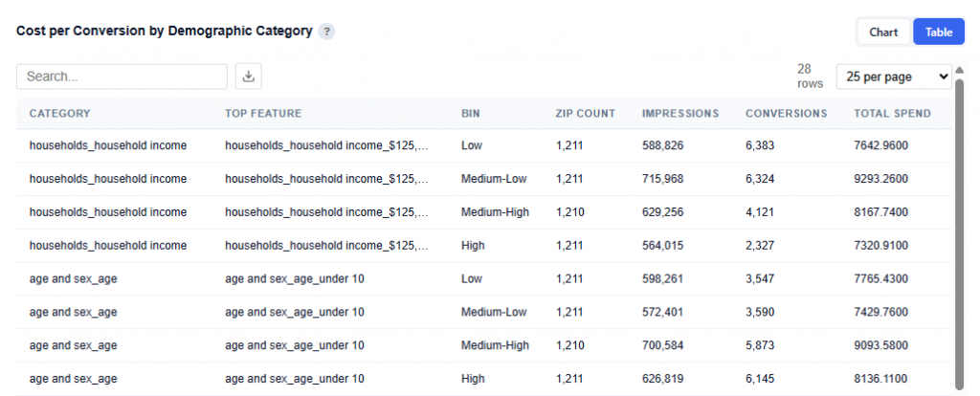Viewport: 980px width, 396px height.
Task: Sort by Zip Count column header
Action: coord(585,113)
